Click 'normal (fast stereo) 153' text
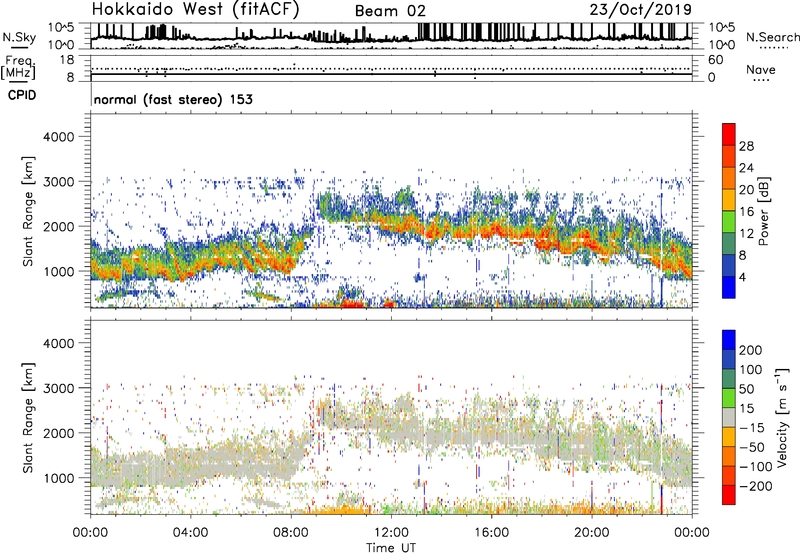Viewport: 800px width, 554px height. [x=173, y=99]
